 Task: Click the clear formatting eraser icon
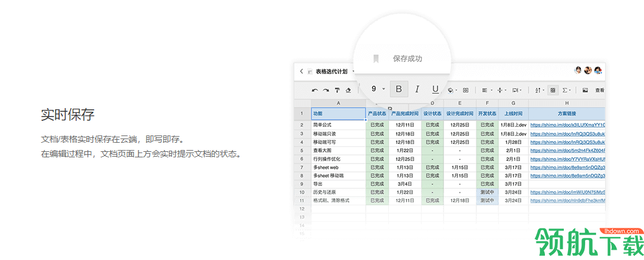(x=348, y=91)
